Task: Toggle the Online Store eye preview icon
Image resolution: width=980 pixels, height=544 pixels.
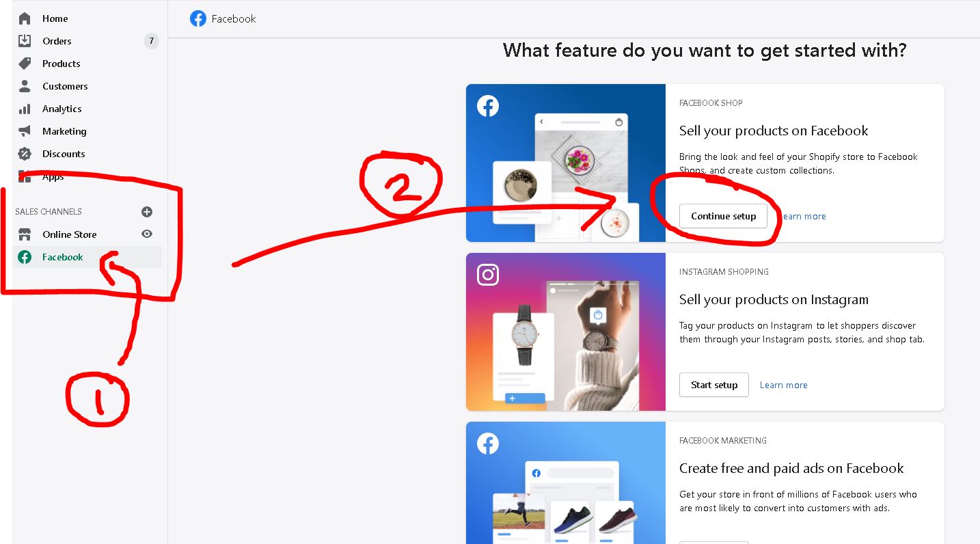Action: [x=147, y=234]
